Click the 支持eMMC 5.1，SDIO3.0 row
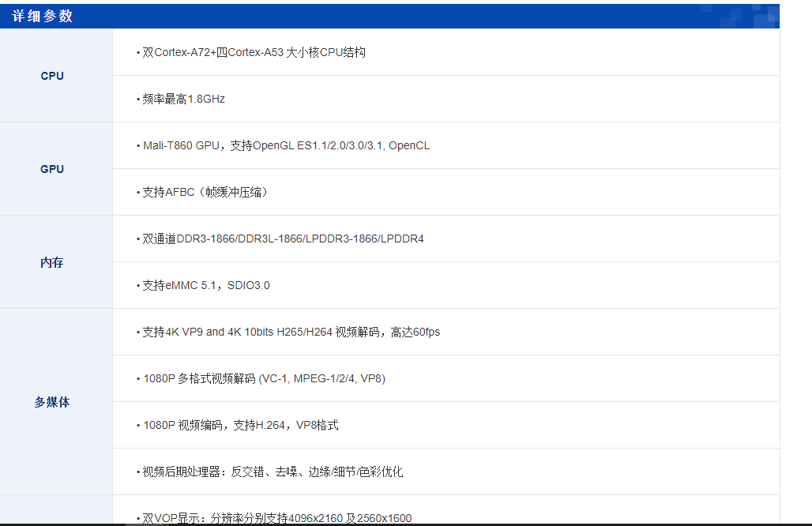812x526 pixels. 445,285
